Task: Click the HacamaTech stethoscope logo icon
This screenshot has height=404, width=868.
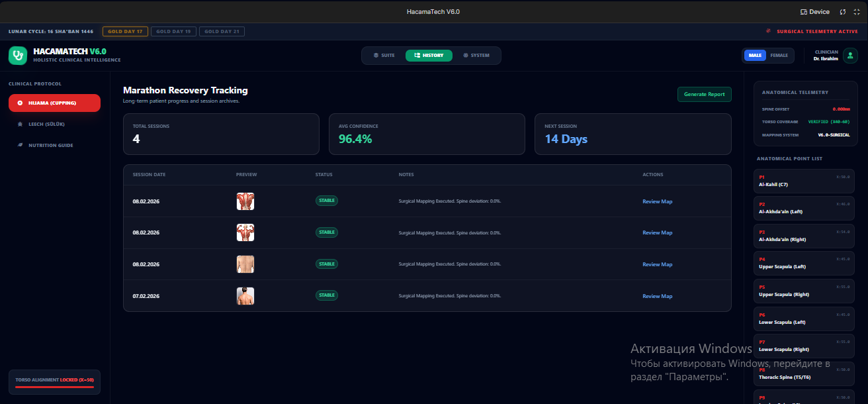Action: 18,56
